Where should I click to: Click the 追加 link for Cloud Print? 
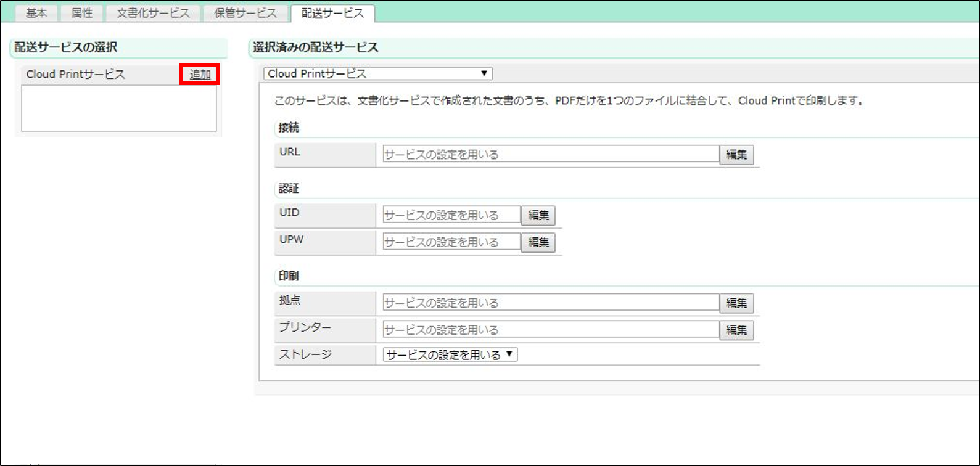click(200, 75)
